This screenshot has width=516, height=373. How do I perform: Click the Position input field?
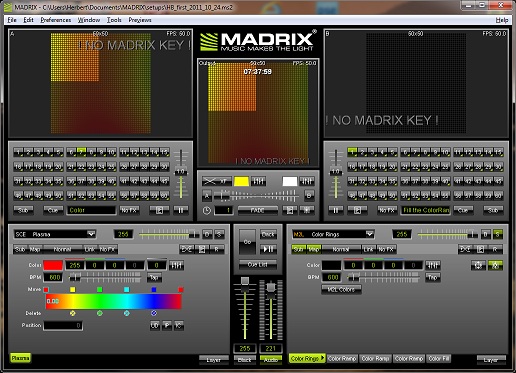point(63,326)
